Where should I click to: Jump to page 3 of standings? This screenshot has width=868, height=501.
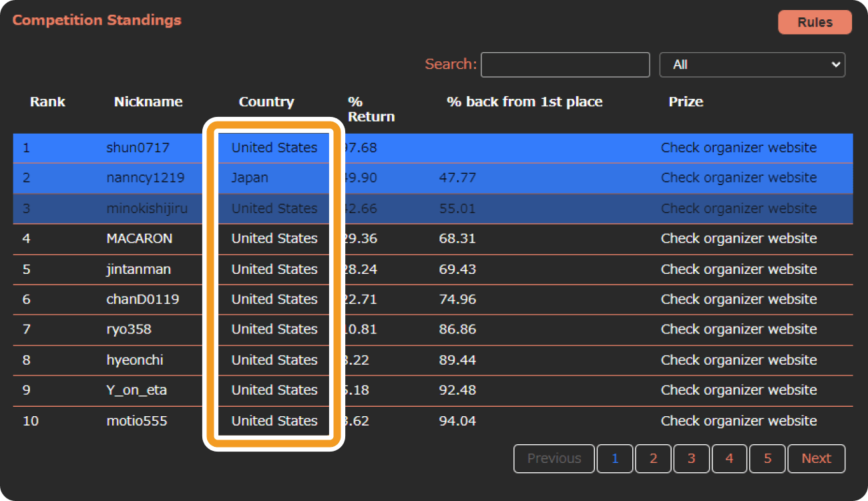click(x=691, y=459)
